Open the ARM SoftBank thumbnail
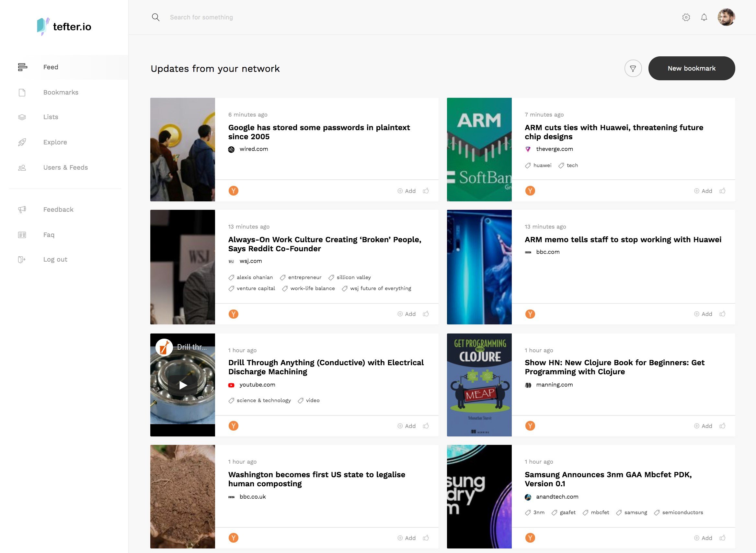The width and height of the screenshot is (756, 553). coord(479,150)
